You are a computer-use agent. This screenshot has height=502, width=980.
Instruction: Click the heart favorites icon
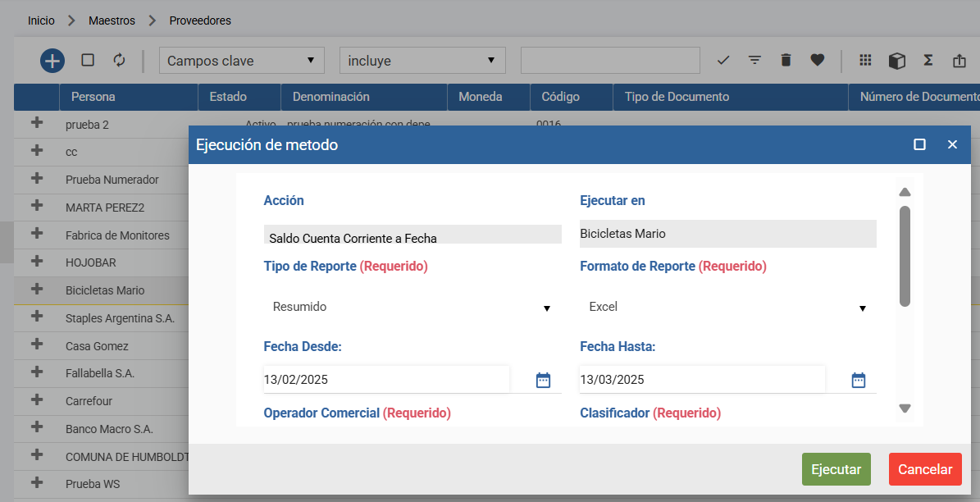coord(817,60)
